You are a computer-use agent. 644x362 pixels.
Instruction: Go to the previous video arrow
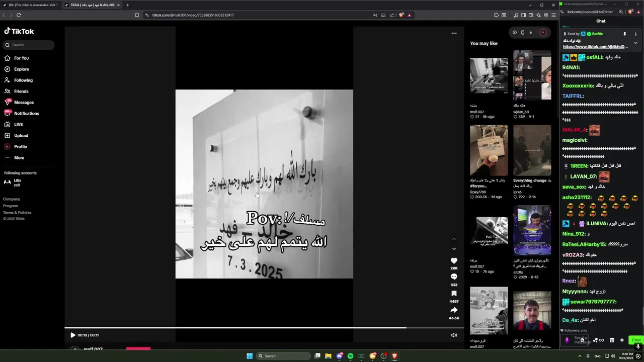pyautogui.click(x=454, y=239)
